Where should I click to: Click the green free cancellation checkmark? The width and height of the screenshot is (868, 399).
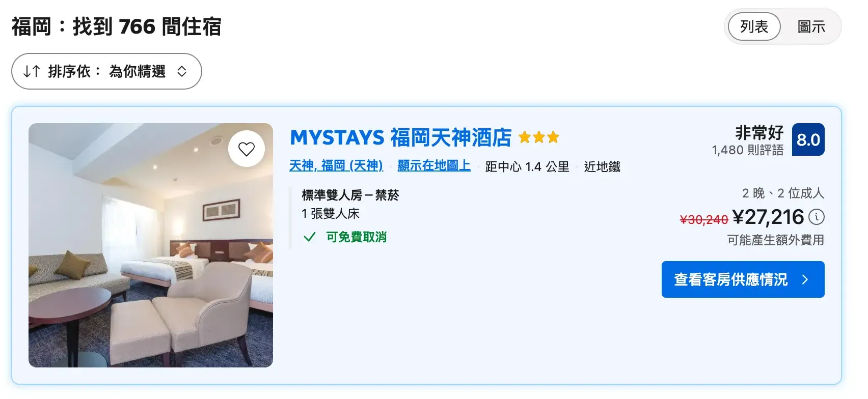309,237
